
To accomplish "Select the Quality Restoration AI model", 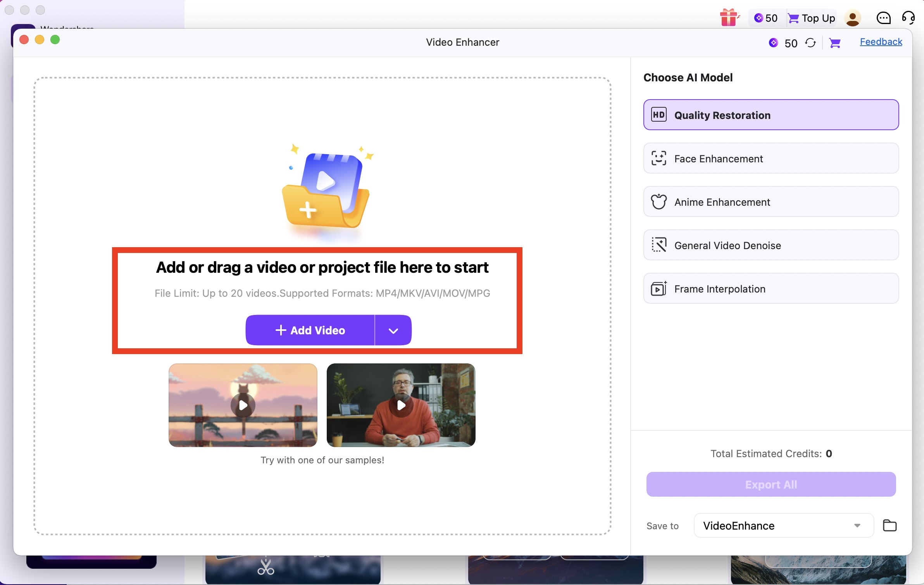I will point(770,115).
